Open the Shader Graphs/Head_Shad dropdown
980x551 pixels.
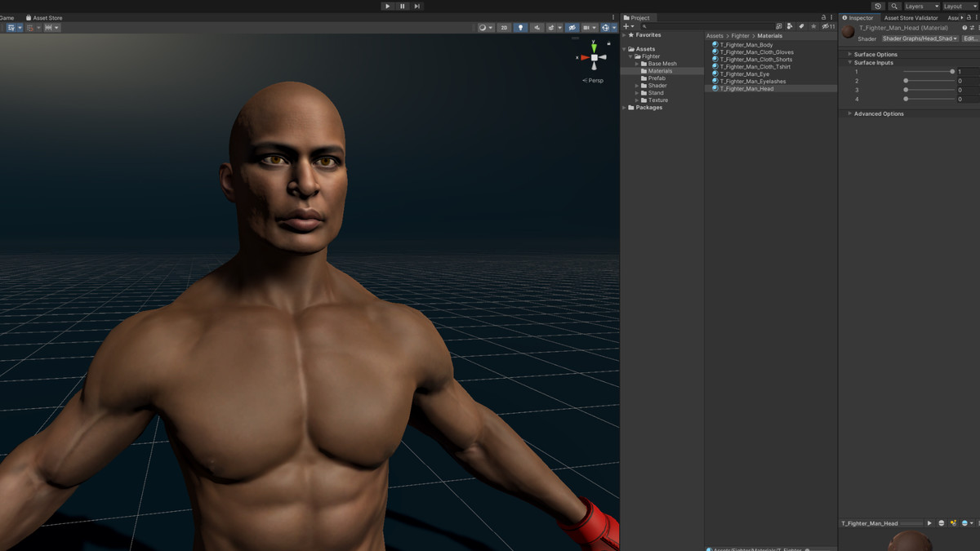(920, 38)
